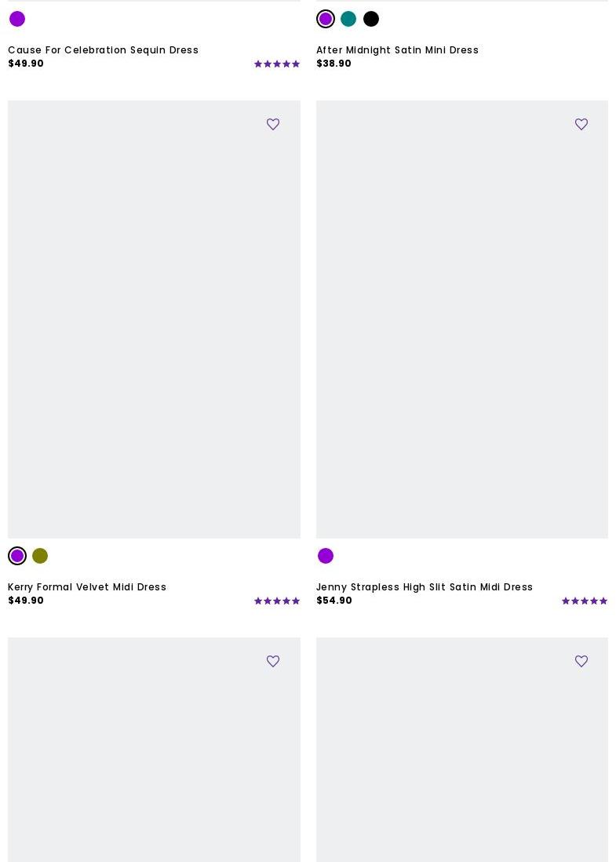
Task: Click wishlist heart on bottom-right product image
Action: coord(581,661)
